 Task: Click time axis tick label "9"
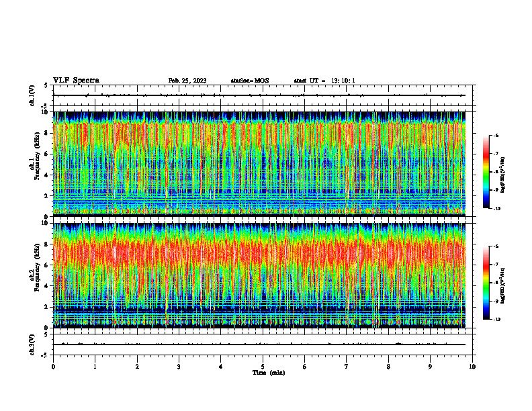pyautogui.click(x=430, y=367)
